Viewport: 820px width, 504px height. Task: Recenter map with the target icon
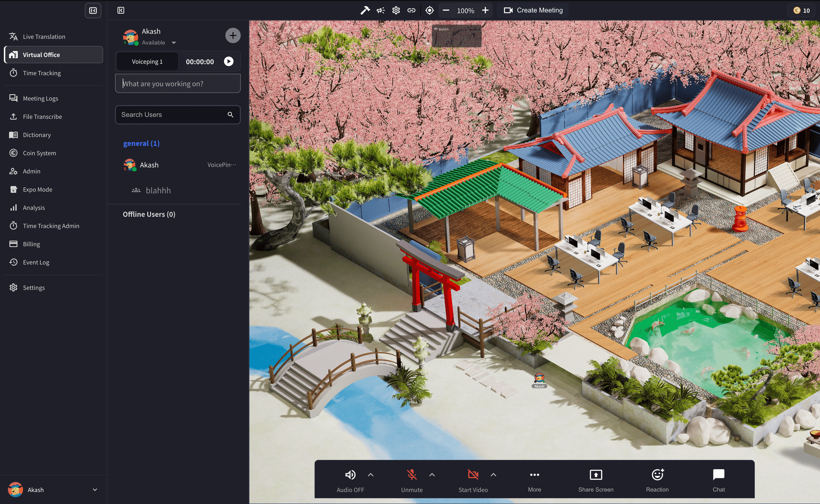coord(430,10)
